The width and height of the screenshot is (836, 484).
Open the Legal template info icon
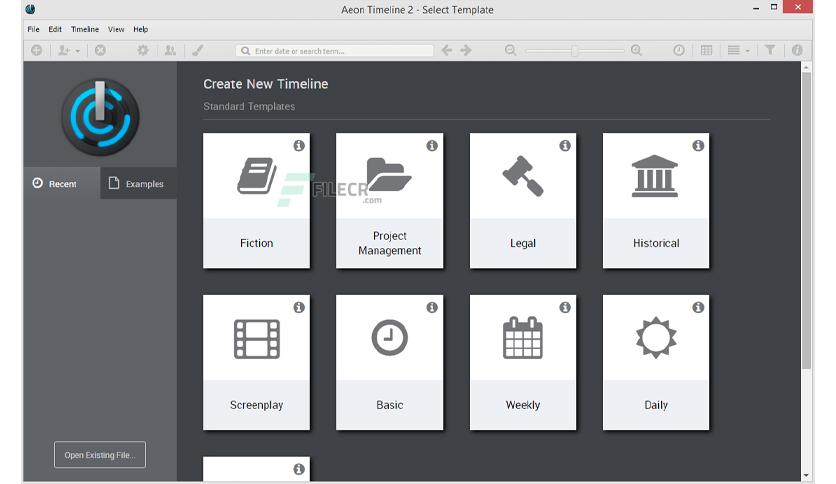[x=565, y=146]
